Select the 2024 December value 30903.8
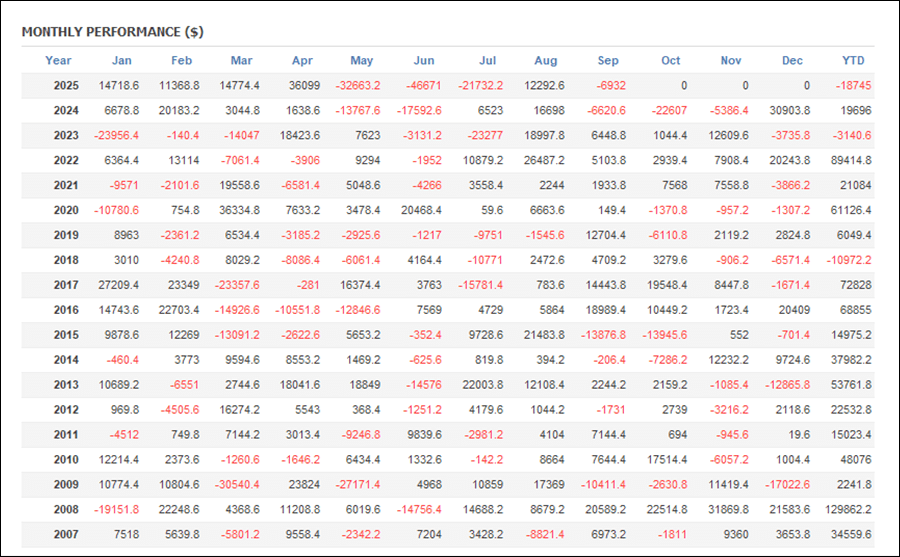This screenshot has width=900, height=557. (x=789, y=111)
